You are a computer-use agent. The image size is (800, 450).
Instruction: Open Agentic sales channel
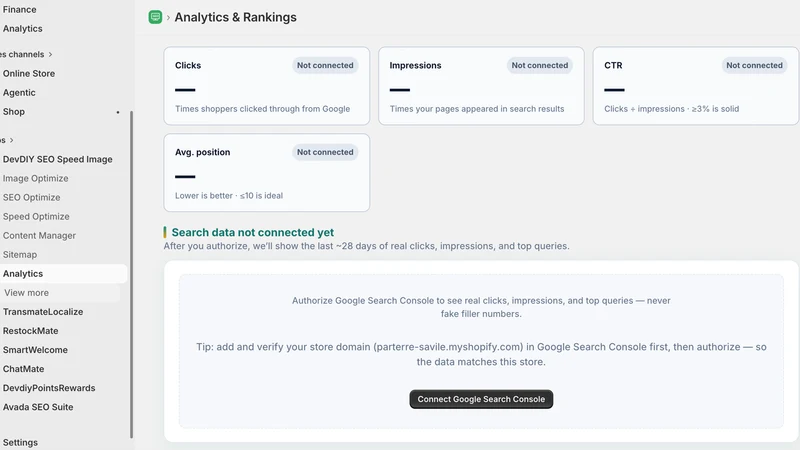(19, 92)
